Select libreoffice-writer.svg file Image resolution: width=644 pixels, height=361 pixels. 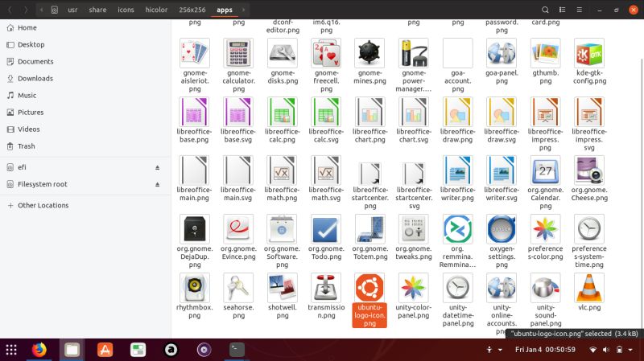[502, 170]
